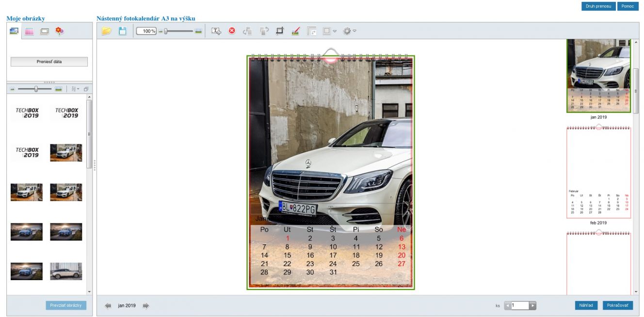This screenshot has height=317, width=644.
Task: Select the white Mercedes thumbnail in second row
Action: [66, 153]
